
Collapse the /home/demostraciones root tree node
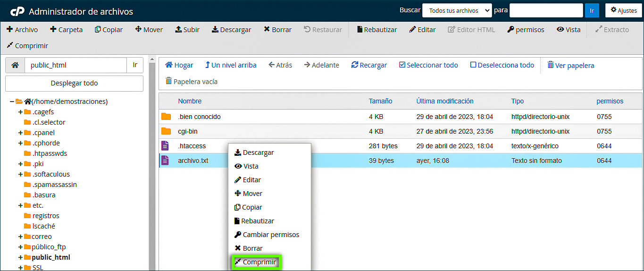pos(12,102)
